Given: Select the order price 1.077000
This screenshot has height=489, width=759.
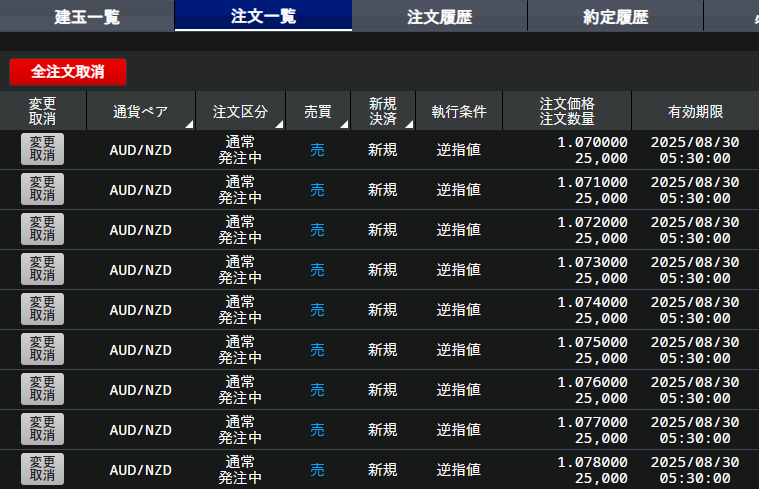Looking at the screenshot, I should point(592,422).
